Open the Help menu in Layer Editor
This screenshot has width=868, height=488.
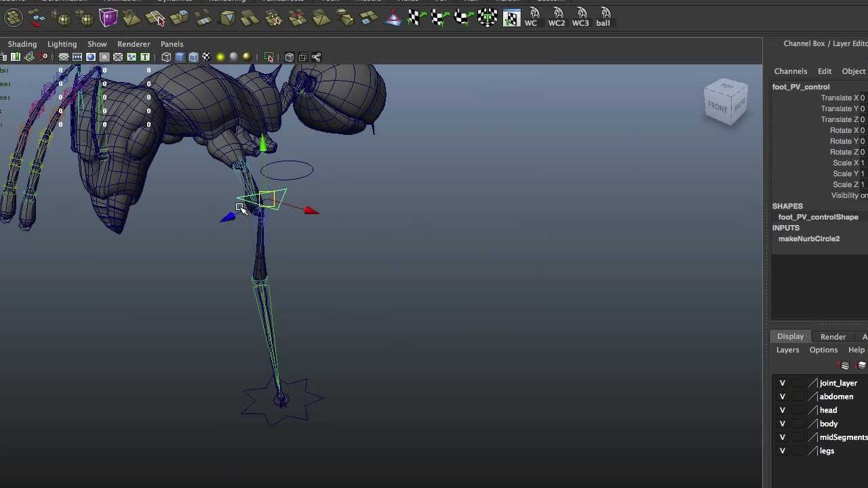(x=856, y=350)
